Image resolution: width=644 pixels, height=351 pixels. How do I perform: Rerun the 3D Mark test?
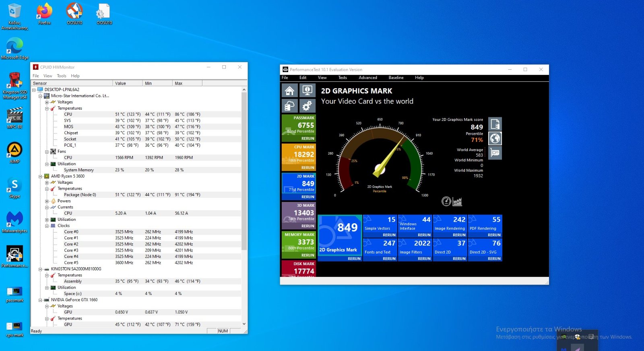tap(308, 226)
